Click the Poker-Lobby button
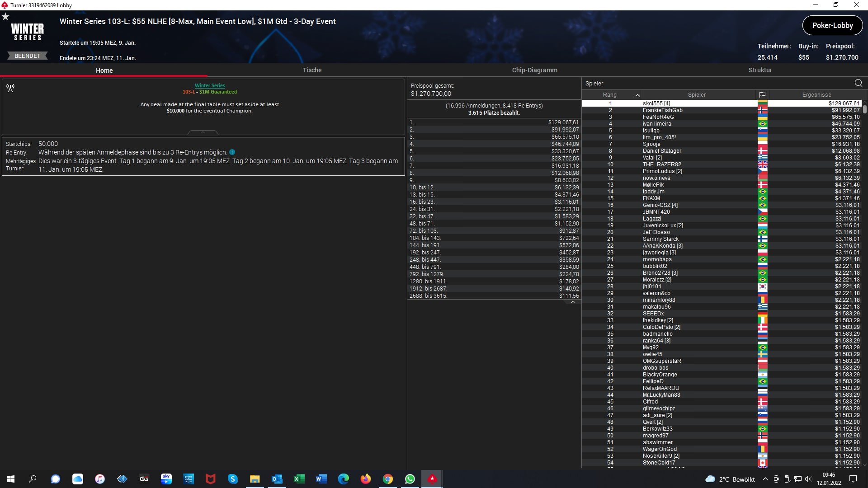868x488 pixels. (x=832, y=26)
